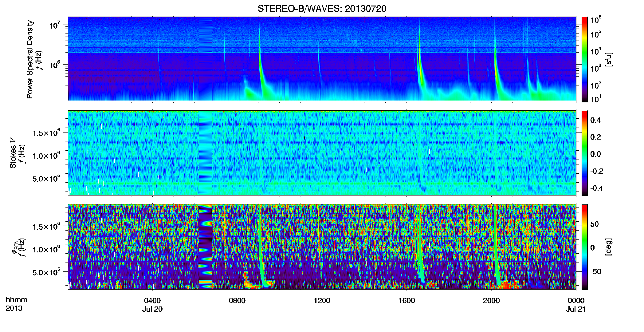
Task: Select the positive 0.4 Stokes colorbar label
Action: click(x=595, y=120)
